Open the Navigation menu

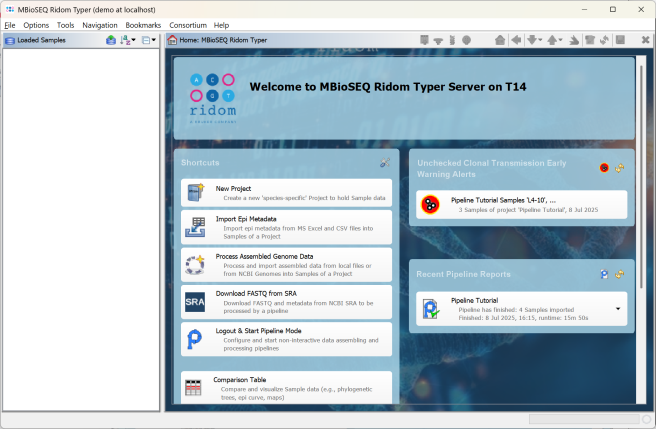click(x=100, y=25)
